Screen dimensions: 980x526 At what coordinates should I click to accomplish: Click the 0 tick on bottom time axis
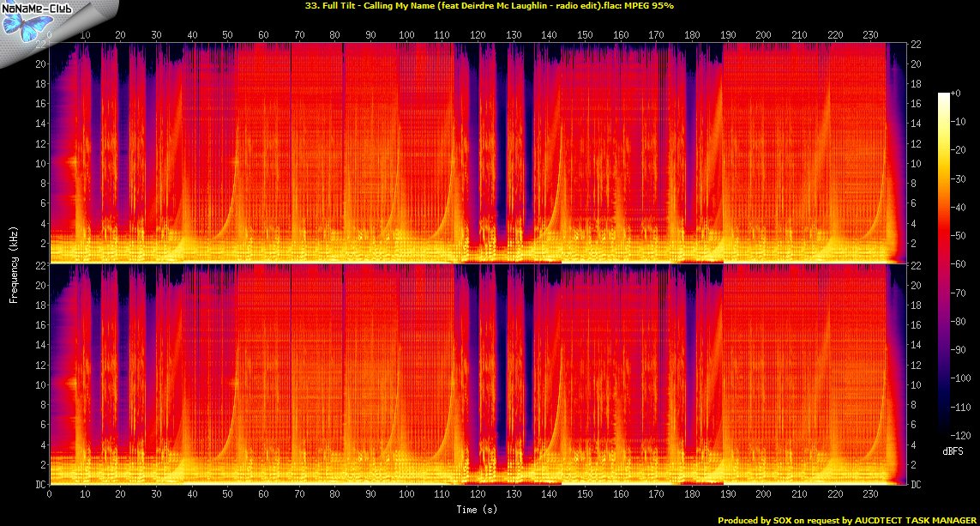click(50, 495)
